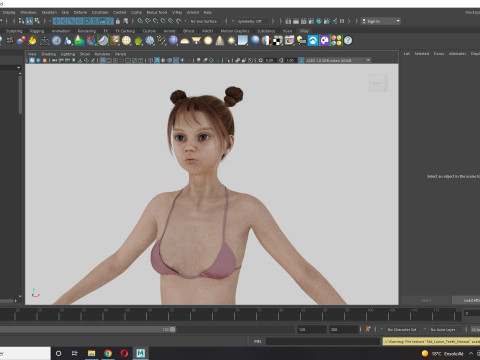Image resolution: width=480 pixels, height=360 pixels.
Task: Click the dome light shelf icon
Action: (x=184, y=41)
